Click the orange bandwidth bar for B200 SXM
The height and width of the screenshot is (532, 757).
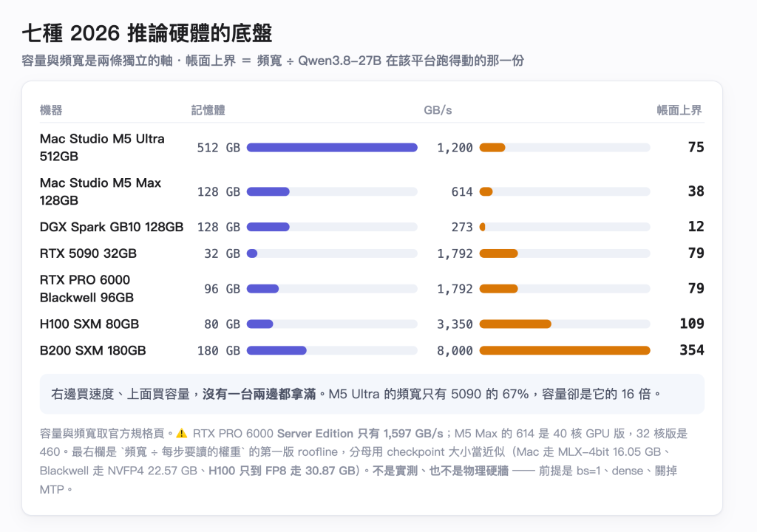click(x=565, y=350)
